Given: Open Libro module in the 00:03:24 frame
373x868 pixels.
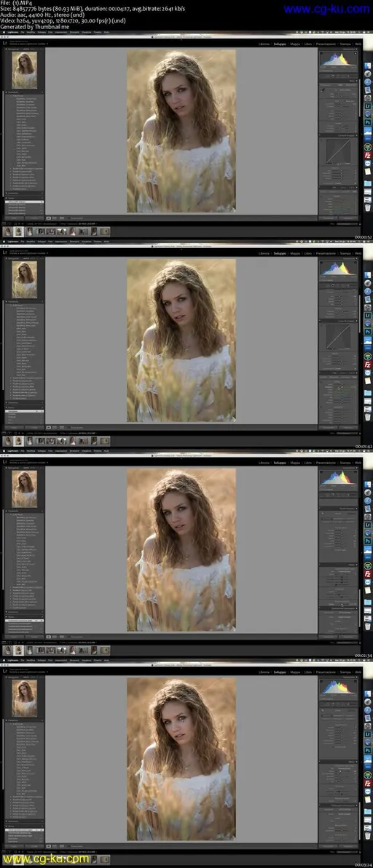Looking at the screenshot, I should click(308, 672).
